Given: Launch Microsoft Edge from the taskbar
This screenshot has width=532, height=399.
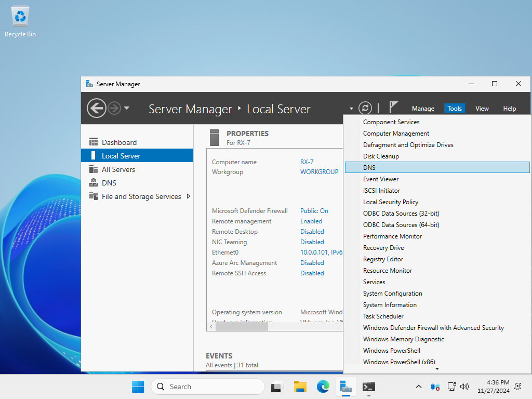Looking at the screenshot, I should coord(323,387).
